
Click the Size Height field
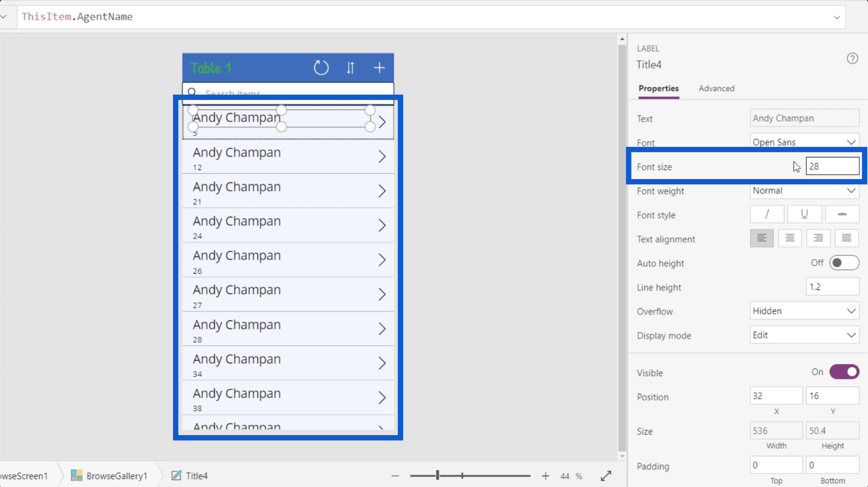832,431
